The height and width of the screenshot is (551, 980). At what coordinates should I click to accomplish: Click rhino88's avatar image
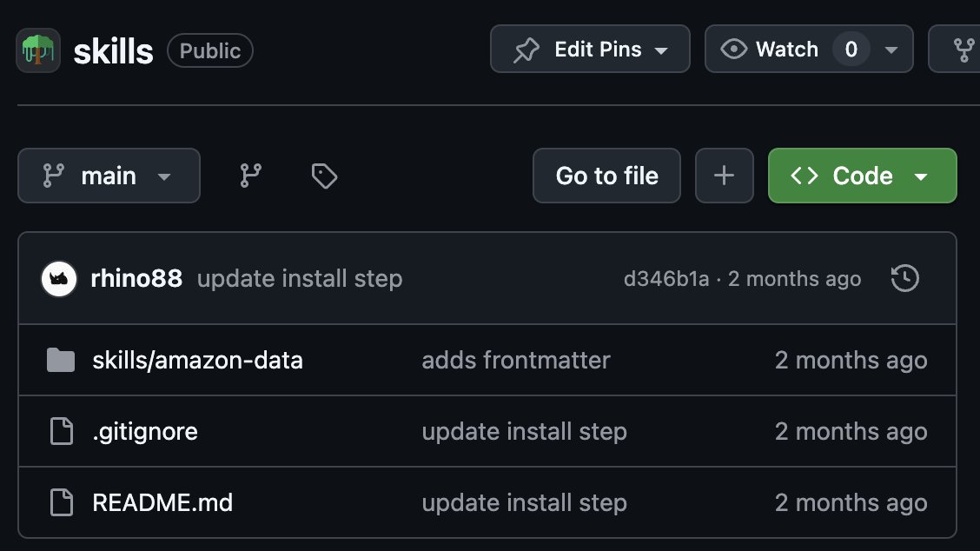coord(59,279)
